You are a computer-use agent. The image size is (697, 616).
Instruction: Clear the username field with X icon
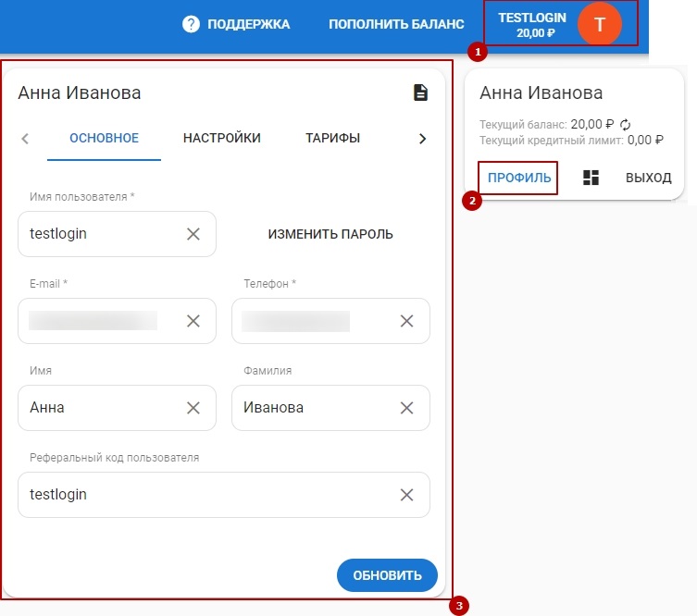[x=193, y=234]
